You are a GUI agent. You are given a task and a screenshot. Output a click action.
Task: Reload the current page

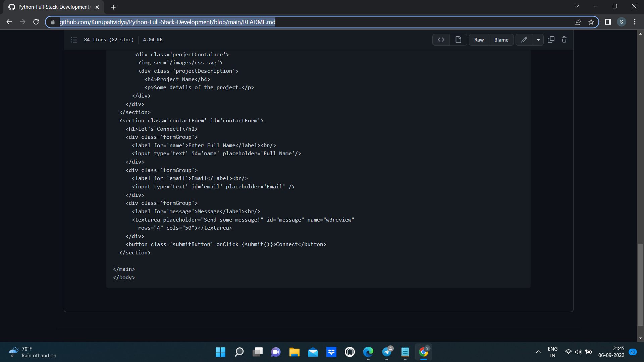pos(36,22)
